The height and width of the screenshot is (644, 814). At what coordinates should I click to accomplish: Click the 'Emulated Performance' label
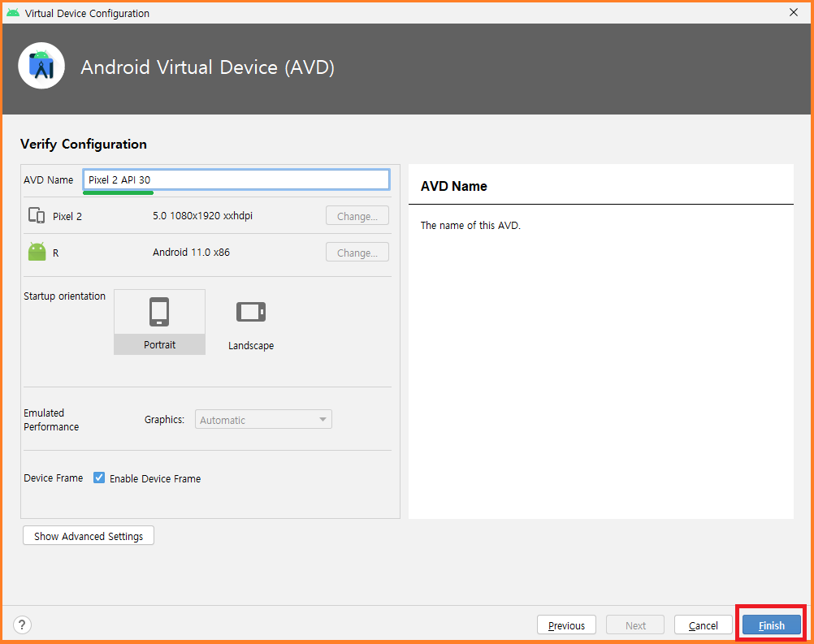51,420
